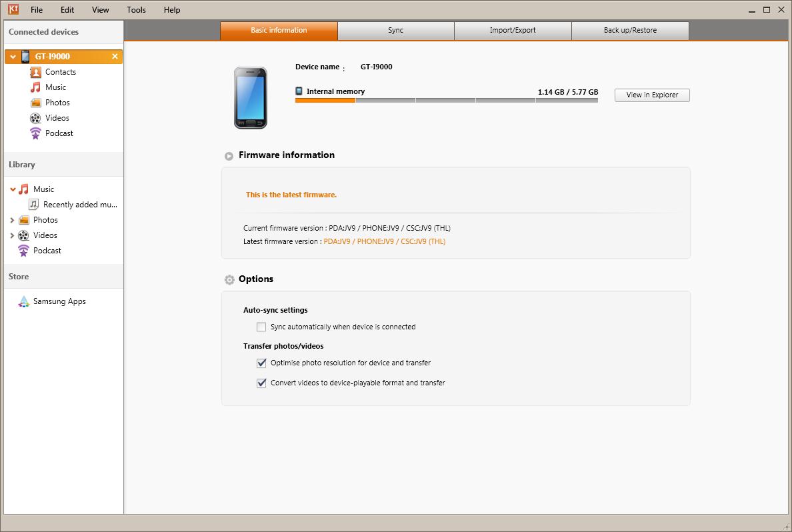The image size is (792, 532).
Task: Open the View menu
Action: pos(100,9)
